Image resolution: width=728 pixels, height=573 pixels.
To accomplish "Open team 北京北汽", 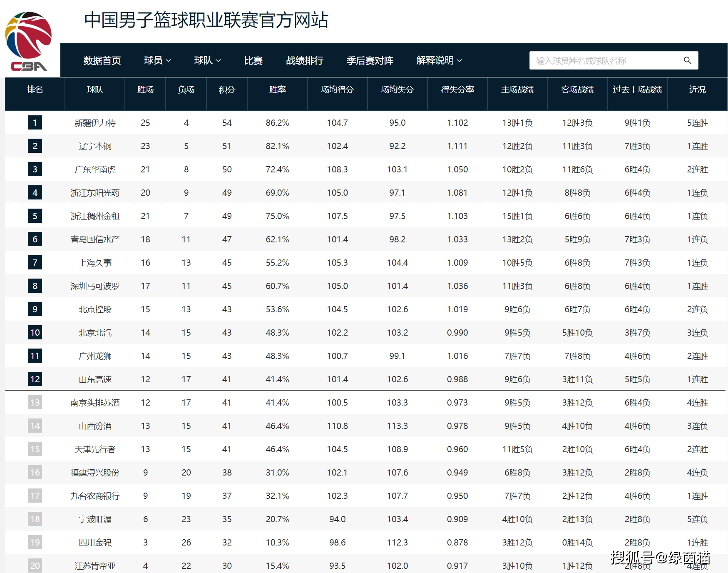I will click(95, 333).
